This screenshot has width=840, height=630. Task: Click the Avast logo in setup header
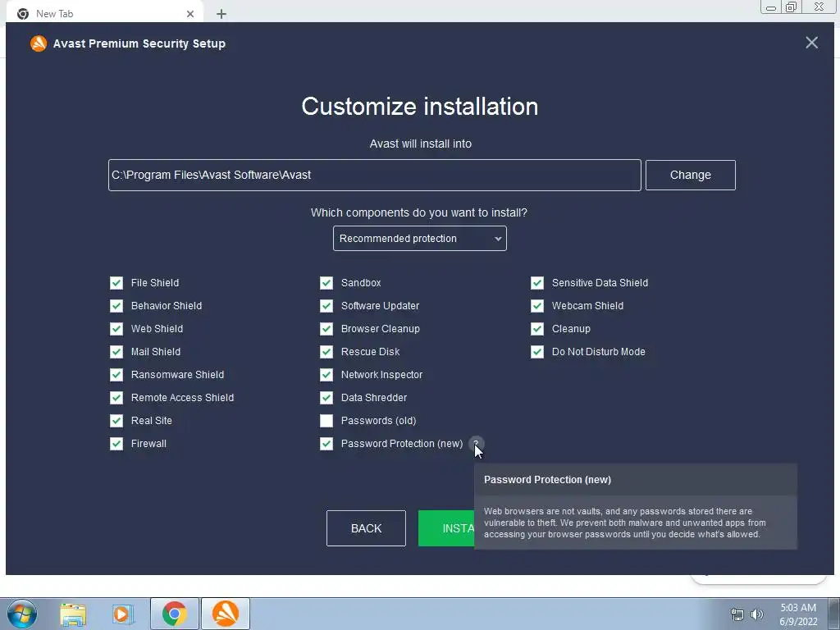39,43
